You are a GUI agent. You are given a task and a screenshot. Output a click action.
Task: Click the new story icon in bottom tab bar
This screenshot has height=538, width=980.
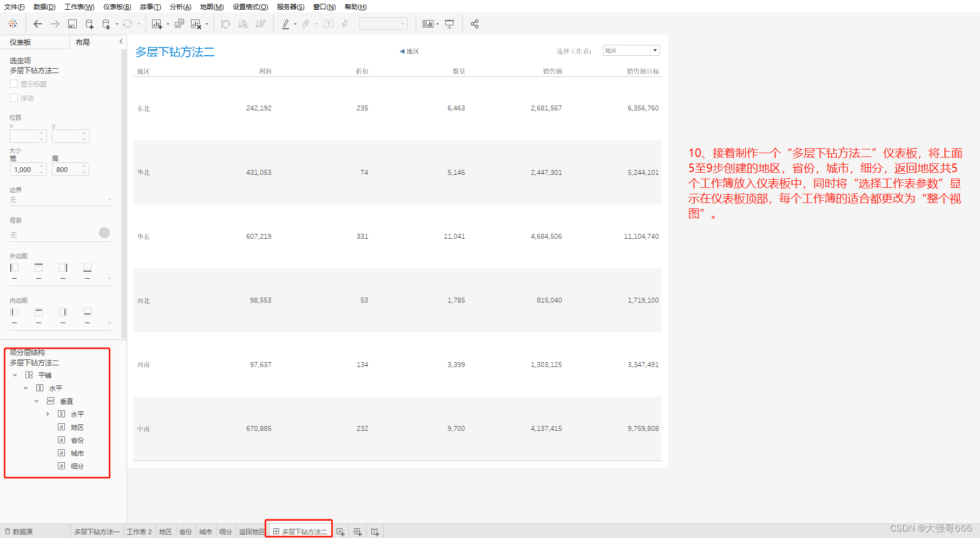(375, 532)
